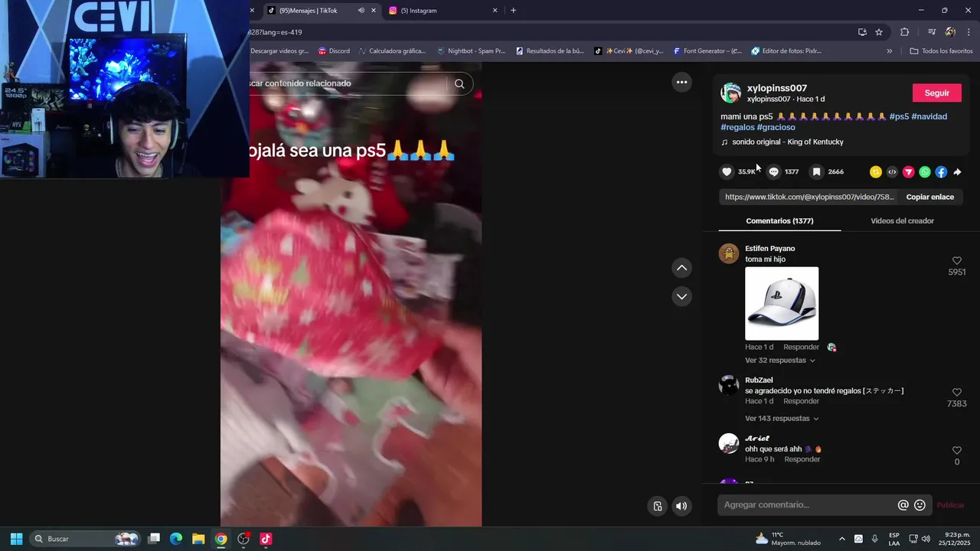Like RubZael's comment
The height and width of the screenshot is (551, 980).
[956, 393]
